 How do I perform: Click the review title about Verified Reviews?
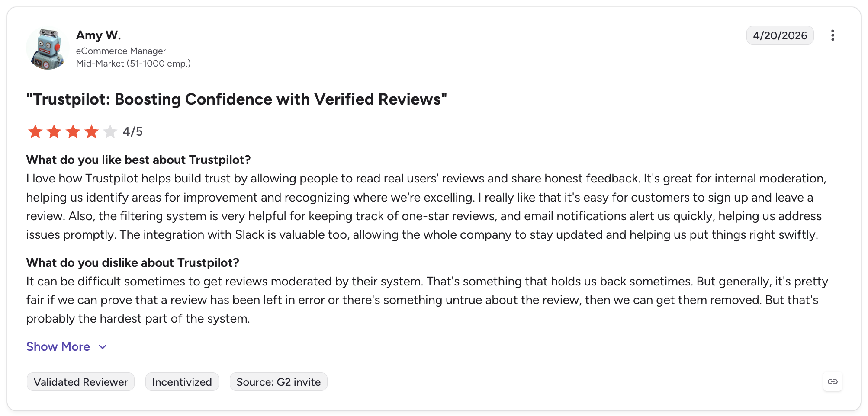[x=237, y=99]
